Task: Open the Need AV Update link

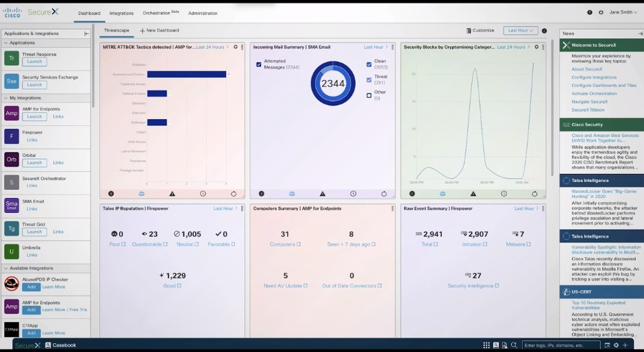Action: click(x=286, y=286)
